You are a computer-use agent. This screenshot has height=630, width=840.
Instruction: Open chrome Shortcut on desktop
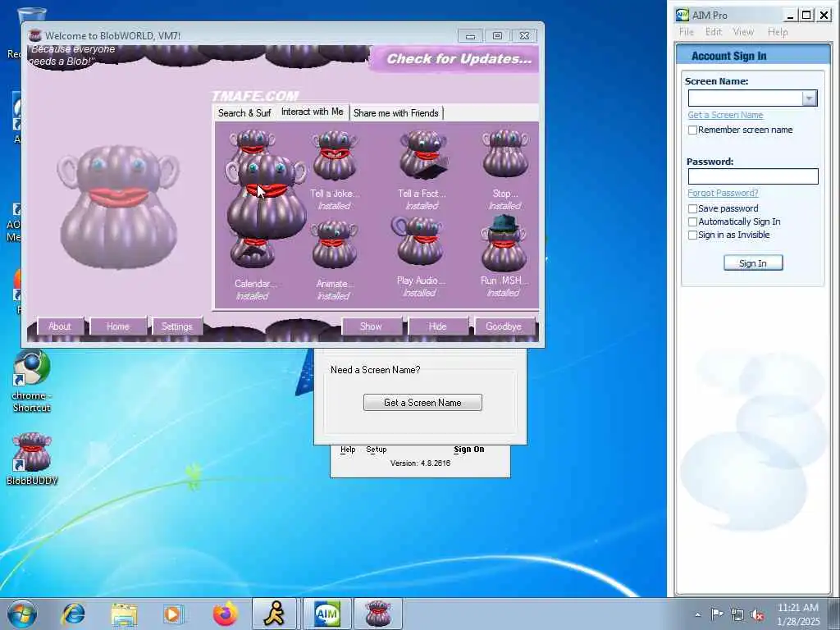pyautogui.click(x=32, y=381)
